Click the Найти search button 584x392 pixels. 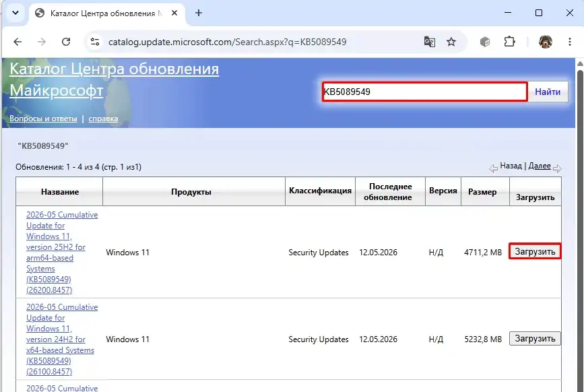tap(548, 92)
